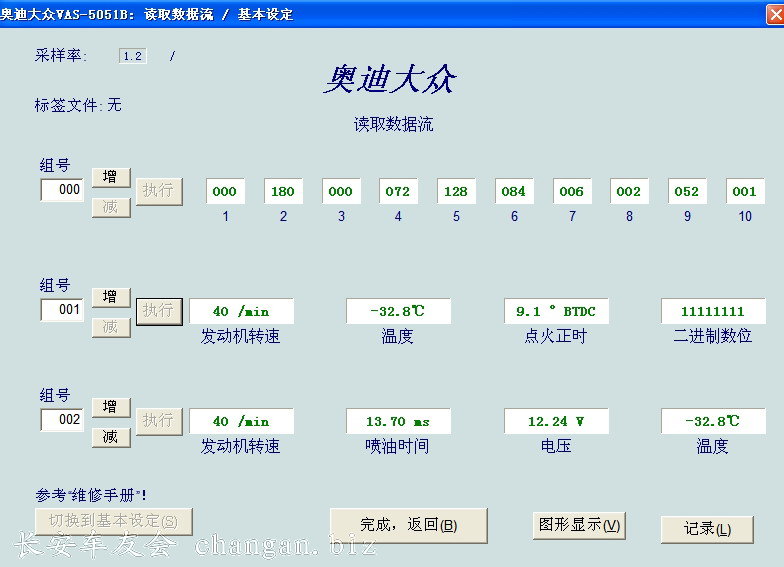Click 切换到基本设定(S) button
Screen dimensions: 784x567
(114, 522)
